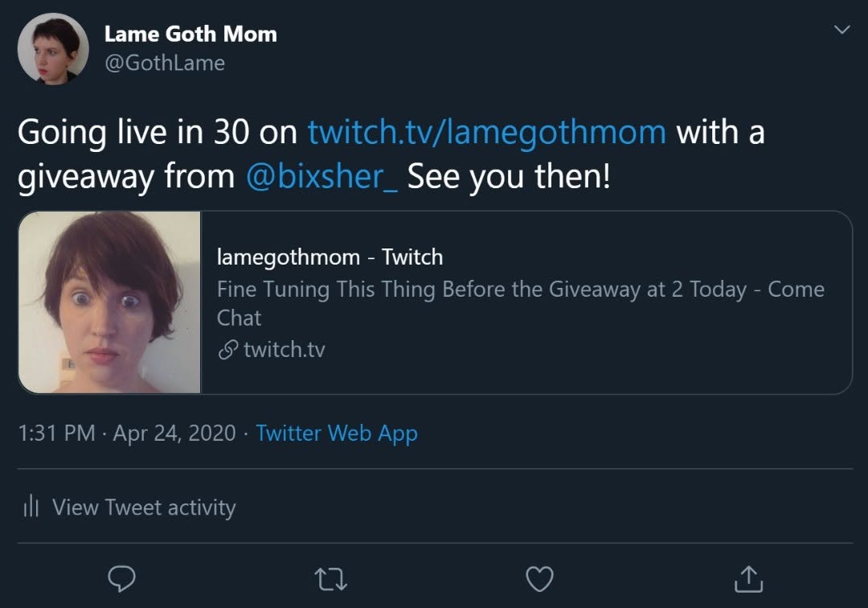Expand the tweet options chevron menu

[x=841, y=30]
